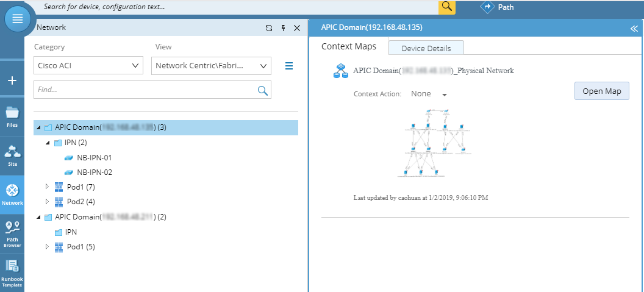Click the Open Map button
This screenshot has height=292, width=644.
(602, 91)
